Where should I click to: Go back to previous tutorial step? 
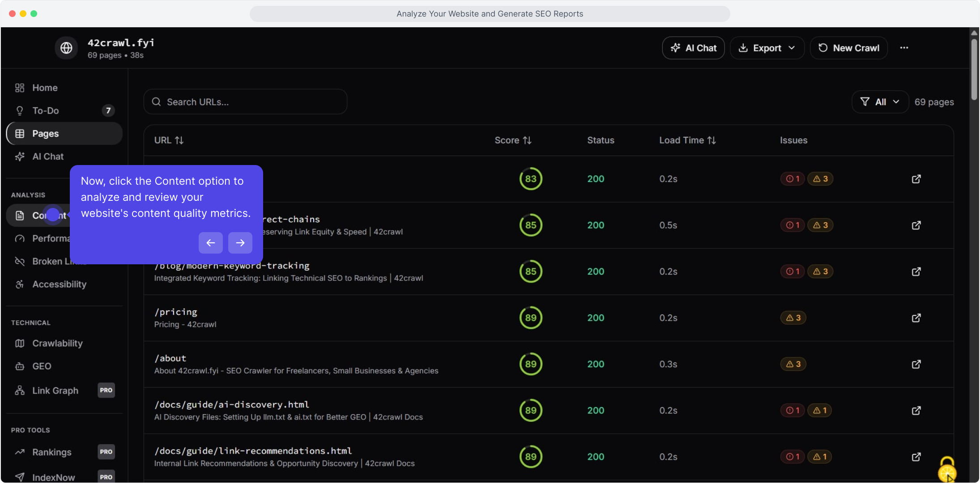(x=211, y=243)
